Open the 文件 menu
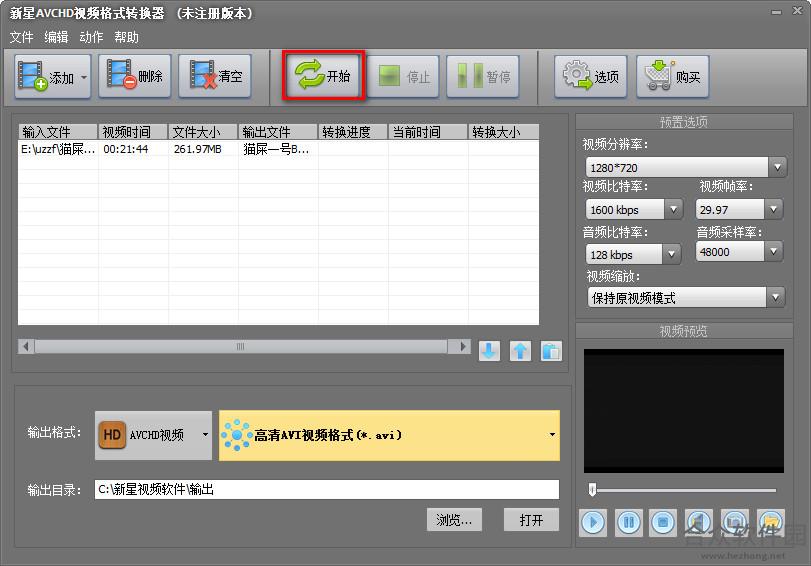811x566 pixels. pyautogui.click(x=21, y=37)
